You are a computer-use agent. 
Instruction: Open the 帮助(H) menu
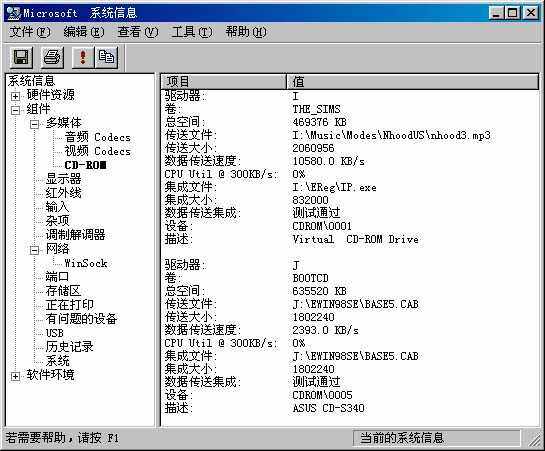pos(246,32)
